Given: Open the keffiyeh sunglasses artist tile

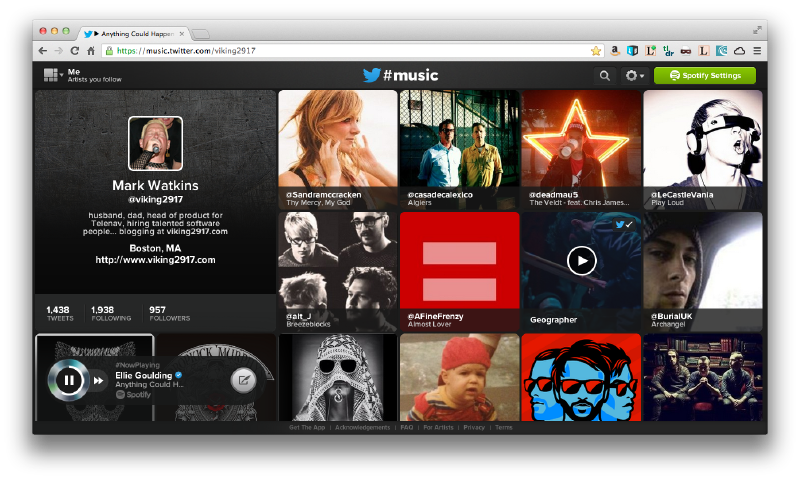Looking at the screenshot, I should (x=338, y=377).
